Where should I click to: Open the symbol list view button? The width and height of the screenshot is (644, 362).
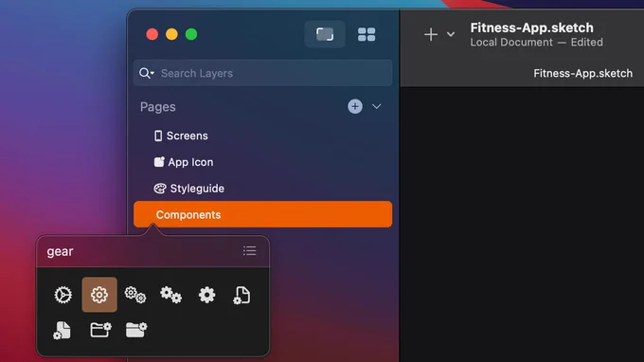pos(250,251)
